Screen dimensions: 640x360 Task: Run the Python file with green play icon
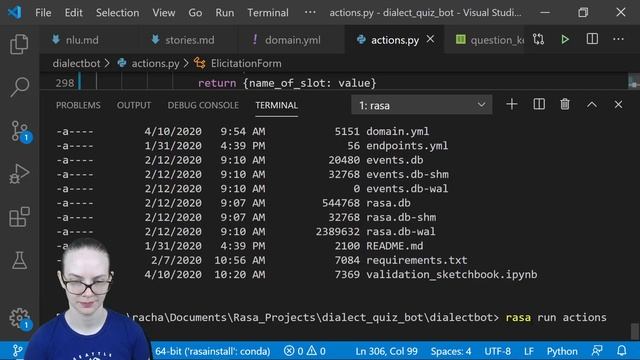pos(565,39)
